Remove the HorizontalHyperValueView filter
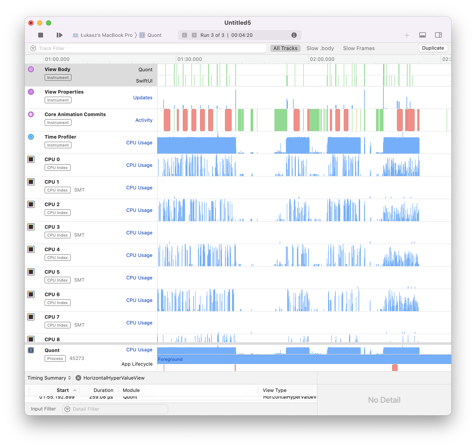 tap(78, 378)
